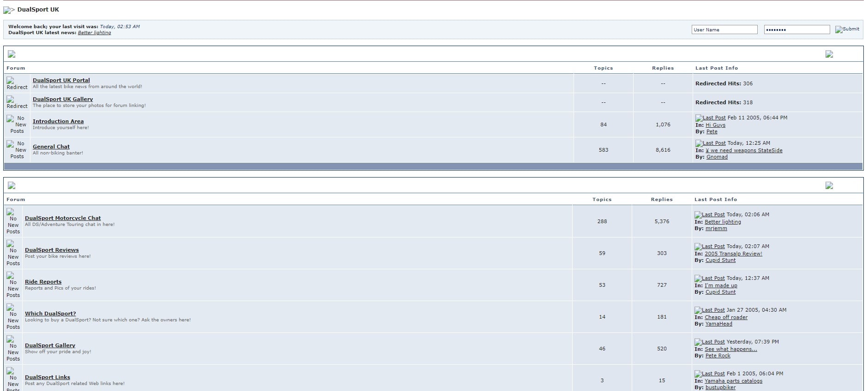This screenshot has width=868, height=391.
Task: View the profile of user Gnomad
Action: point(717,157)
